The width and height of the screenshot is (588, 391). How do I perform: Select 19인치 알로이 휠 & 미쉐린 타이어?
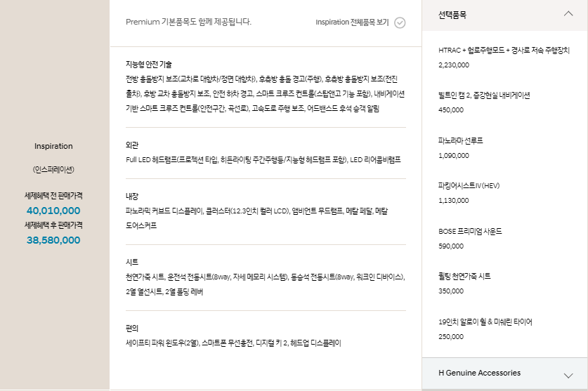tap(485, 322)
